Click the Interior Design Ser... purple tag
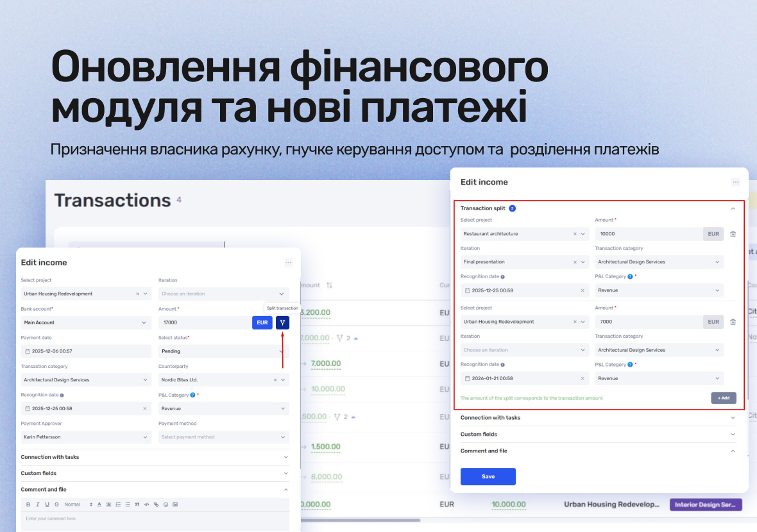 pyautogui.click(x=705, y=504)
